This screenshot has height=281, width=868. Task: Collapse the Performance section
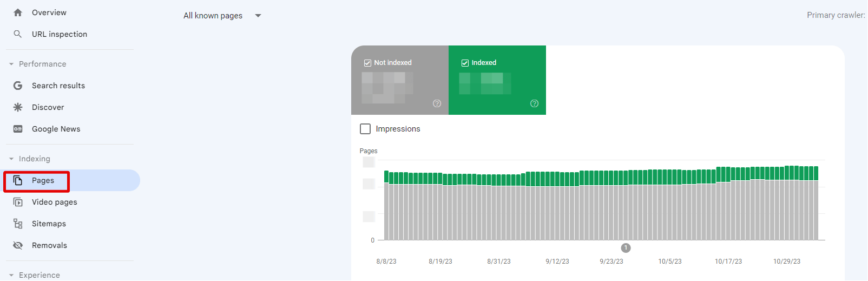coord(11,64)
